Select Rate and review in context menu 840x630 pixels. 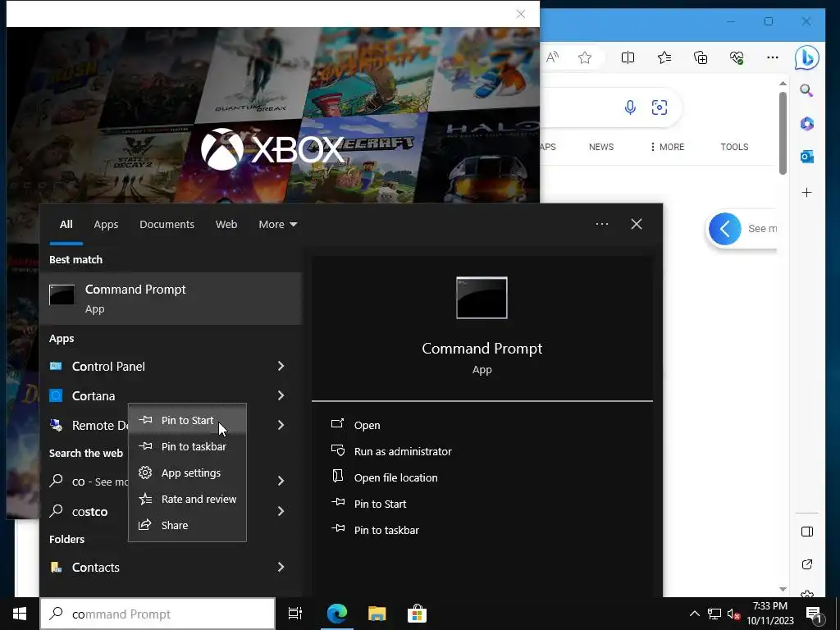point(187,500)
